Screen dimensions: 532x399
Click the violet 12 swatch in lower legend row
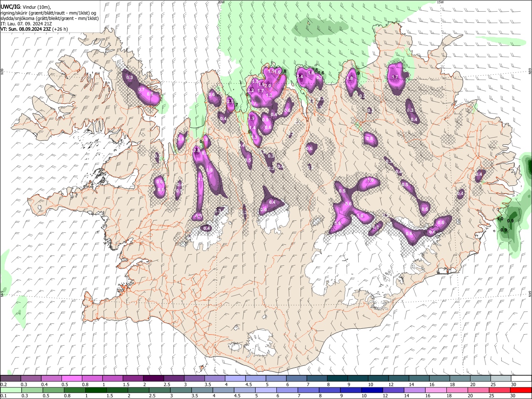click(393, 390)
